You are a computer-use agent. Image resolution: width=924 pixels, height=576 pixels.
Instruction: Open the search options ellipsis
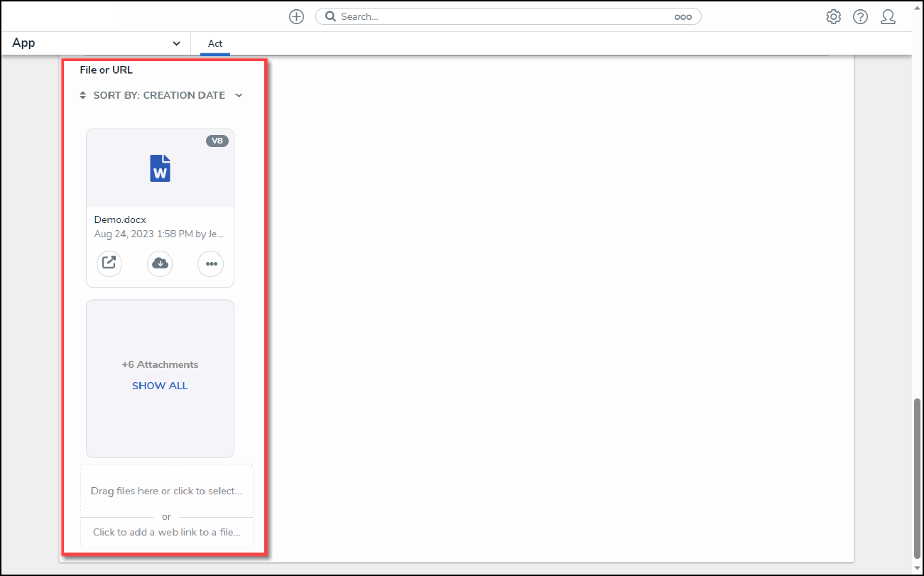click(683, 17)
